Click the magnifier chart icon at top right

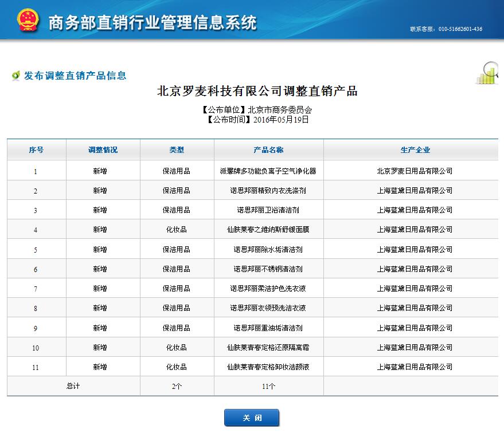tap(487, 73)
